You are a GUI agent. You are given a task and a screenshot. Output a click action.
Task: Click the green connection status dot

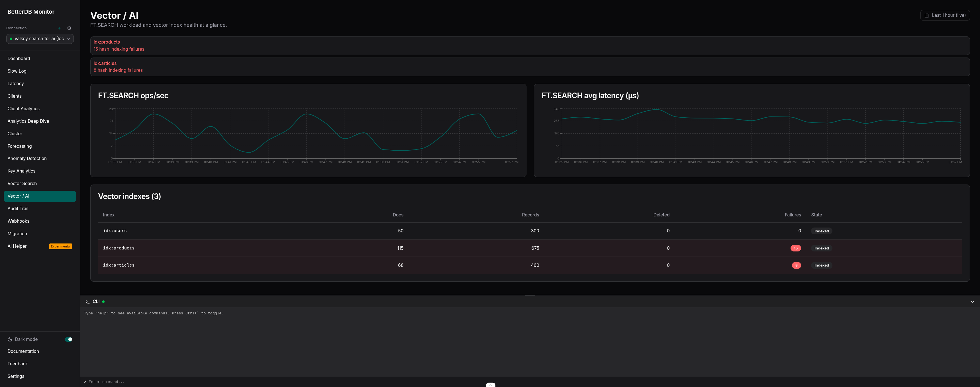[x=11, y=38]
